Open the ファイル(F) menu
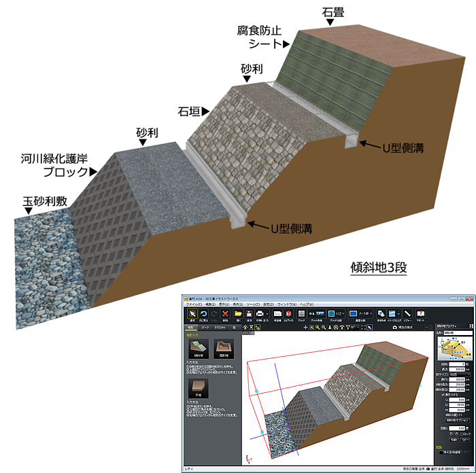 pos(192,304)
